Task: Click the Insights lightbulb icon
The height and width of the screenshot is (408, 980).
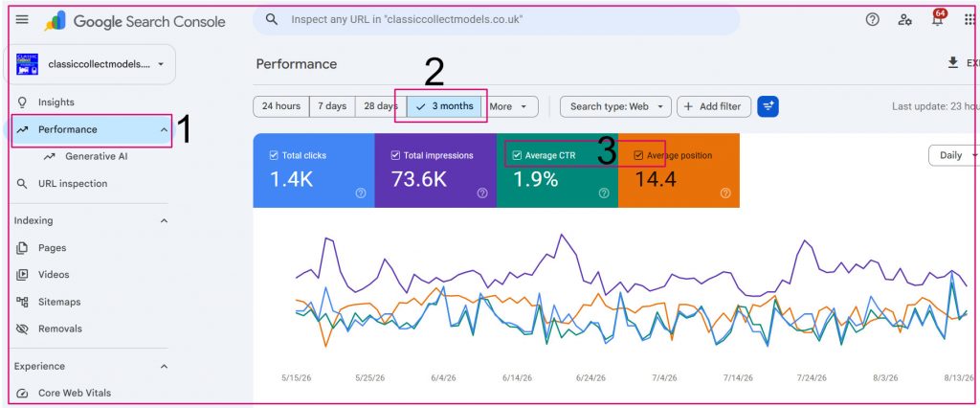Action: (23, 102)
